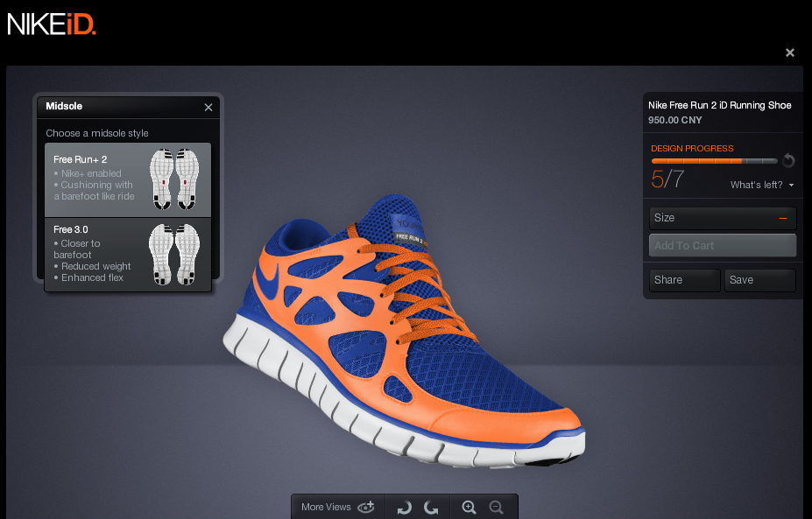Close the NIKEiD customizer overlay
812x519 pixels.
point(790,53)
